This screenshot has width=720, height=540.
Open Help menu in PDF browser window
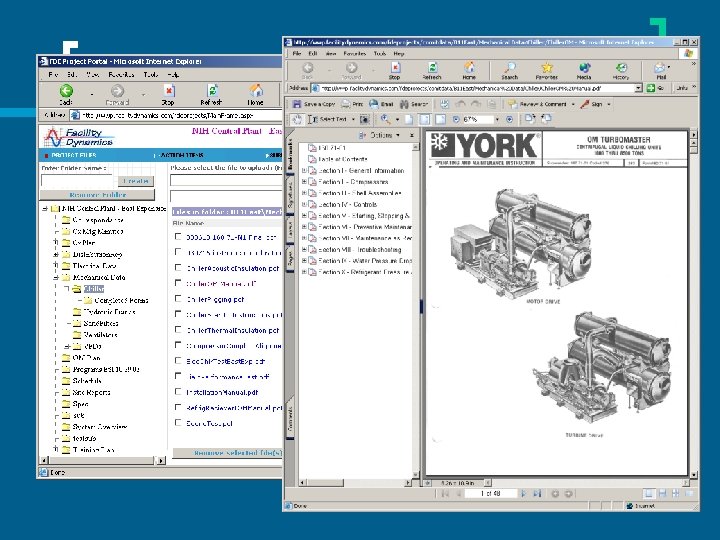(399, 54)
